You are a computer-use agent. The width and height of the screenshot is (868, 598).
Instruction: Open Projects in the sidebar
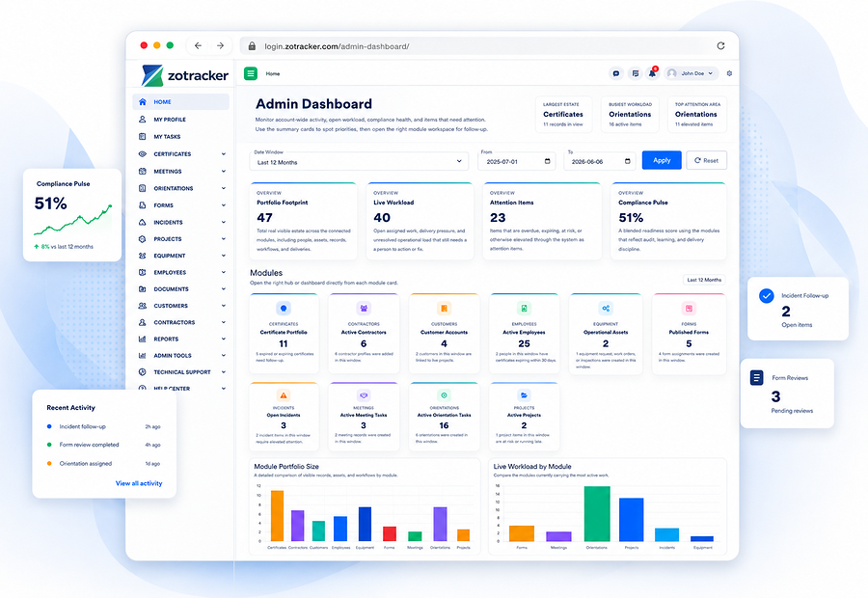click(x=180, y=239)
